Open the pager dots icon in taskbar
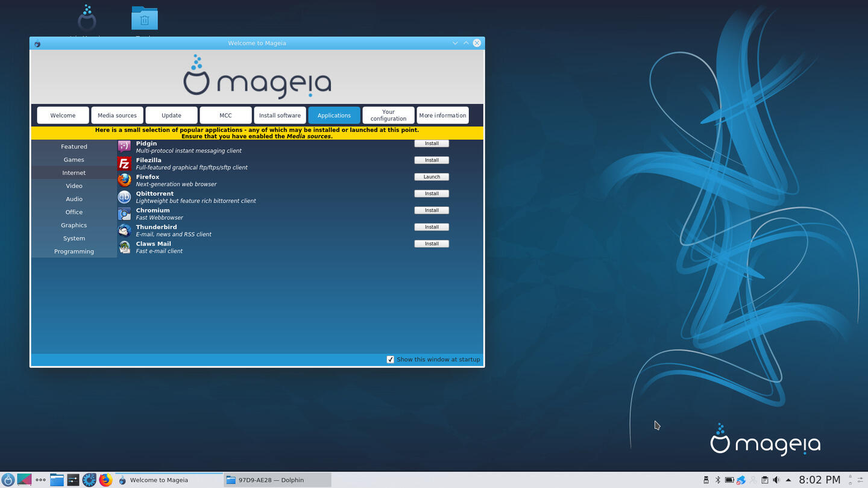Image resolution: width=868 pixels, height=488 pixels. click(x=40, y=480)
